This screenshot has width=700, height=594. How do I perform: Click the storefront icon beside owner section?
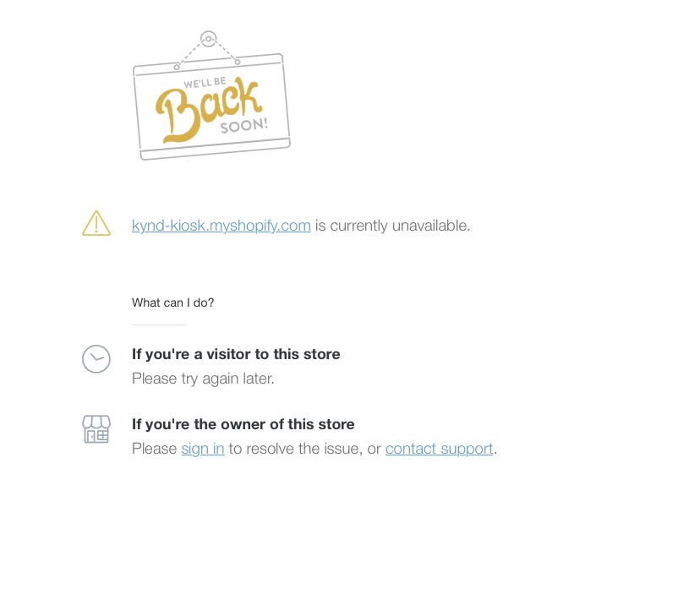click(96, 429)
